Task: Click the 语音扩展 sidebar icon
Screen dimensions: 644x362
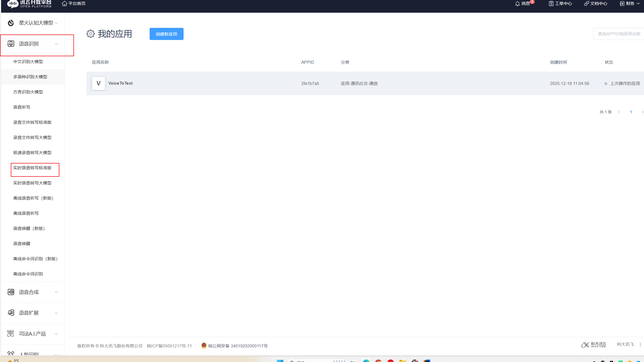Action: (11, 313)
